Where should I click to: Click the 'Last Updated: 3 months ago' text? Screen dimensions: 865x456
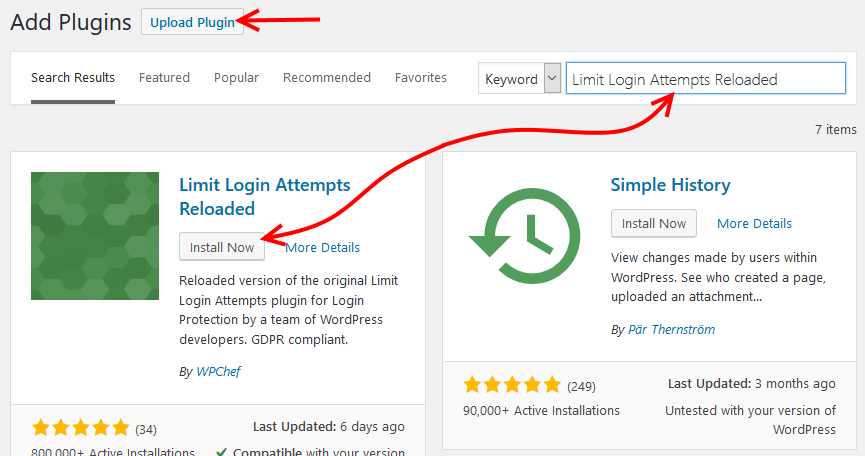pos(751,384)
